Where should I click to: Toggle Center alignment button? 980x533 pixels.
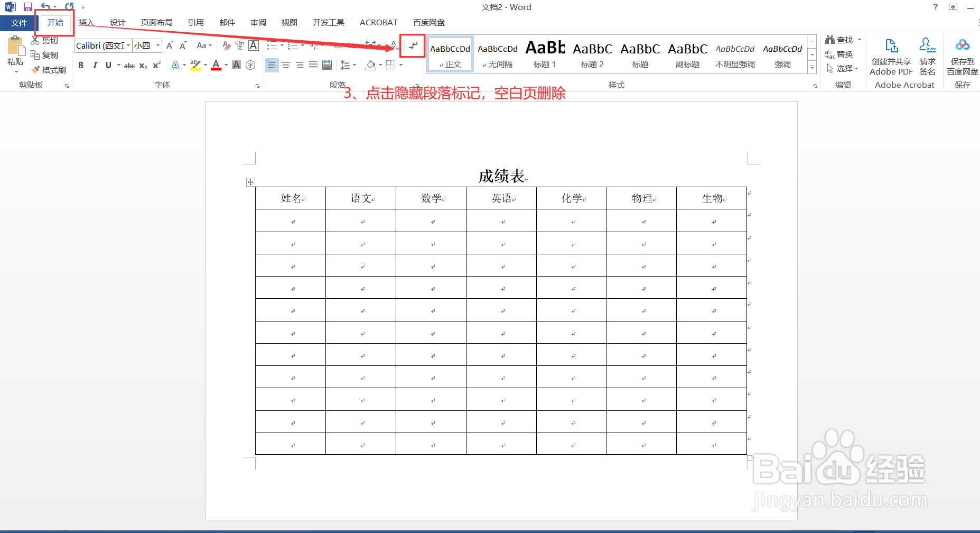pyautogui.click(x=286, y=65)
